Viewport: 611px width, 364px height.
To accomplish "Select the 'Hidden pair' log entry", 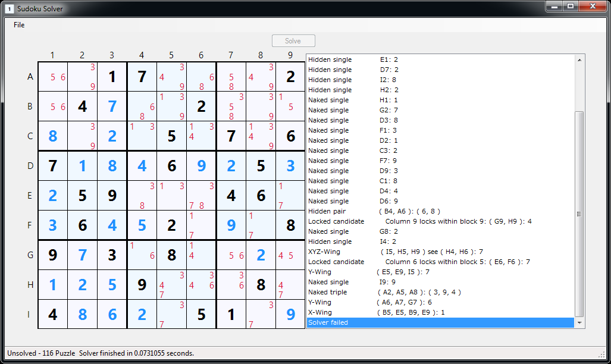I will [440, 211].
